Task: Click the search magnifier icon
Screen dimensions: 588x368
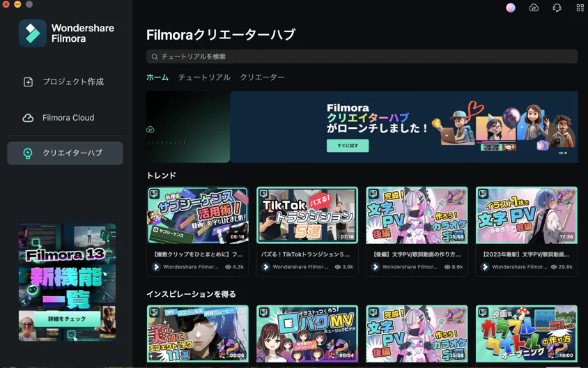Action: point(155,56)
